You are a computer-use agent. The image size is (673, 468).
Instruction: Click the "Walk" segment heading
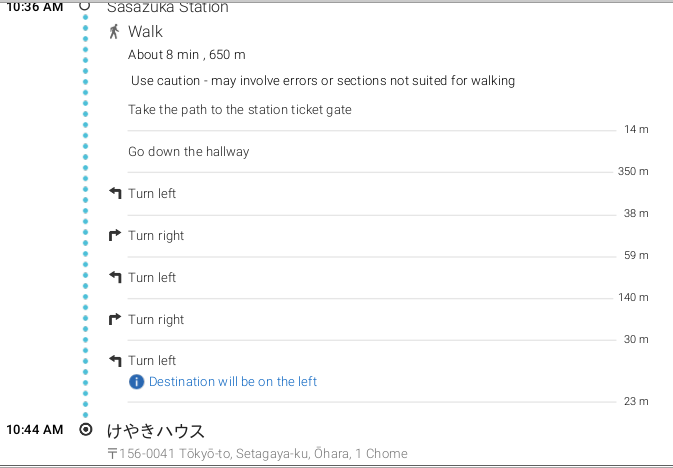pyautogui.click(x=145, y=32)
